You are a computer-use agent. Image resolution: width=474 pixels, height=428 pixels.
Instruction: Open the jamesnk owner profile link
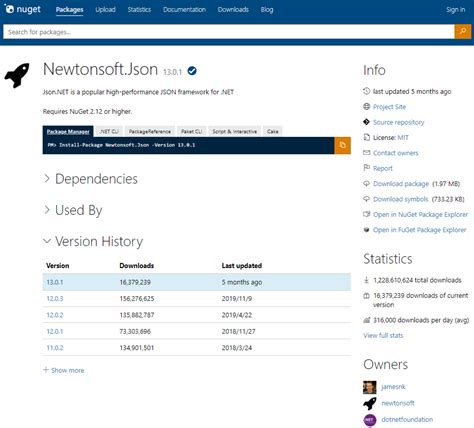point(393,387)
